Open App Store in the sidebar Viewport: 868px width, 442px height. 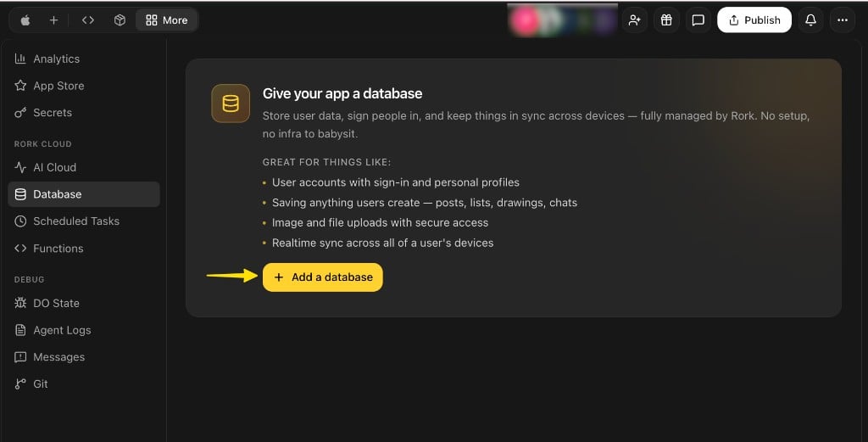click(84, 86)
